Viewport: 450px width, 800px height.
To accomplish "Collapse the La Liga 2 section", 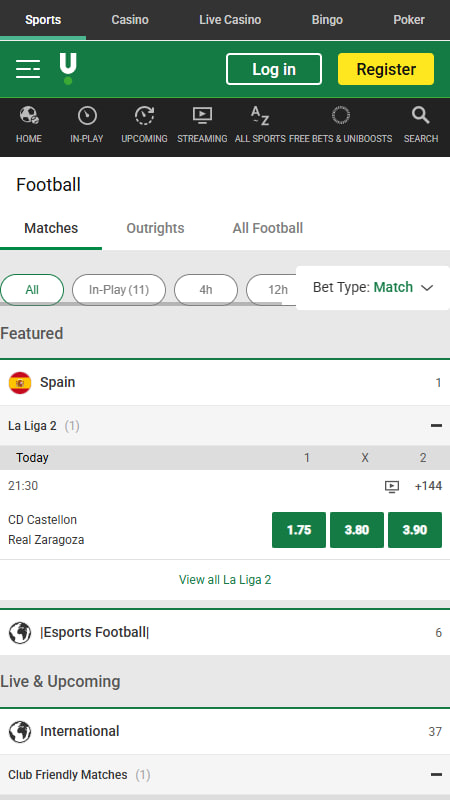I will click(x=436, y=426).
